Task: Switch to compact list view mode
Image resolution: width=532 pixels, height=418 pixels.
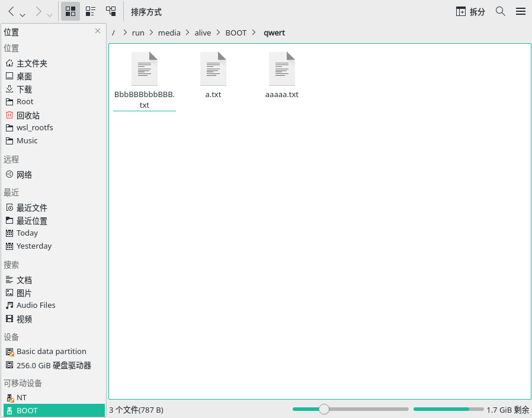Action: [x=90, y=11]
